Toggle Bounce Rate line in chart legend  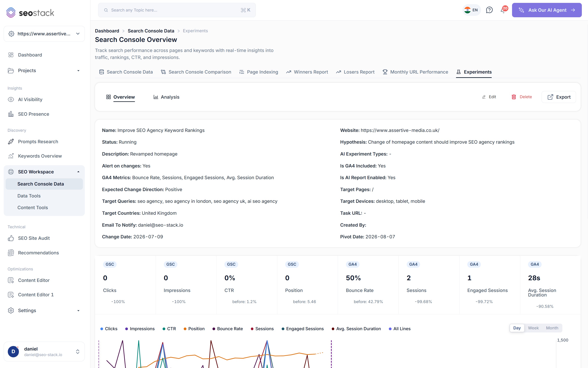point(228,329)
